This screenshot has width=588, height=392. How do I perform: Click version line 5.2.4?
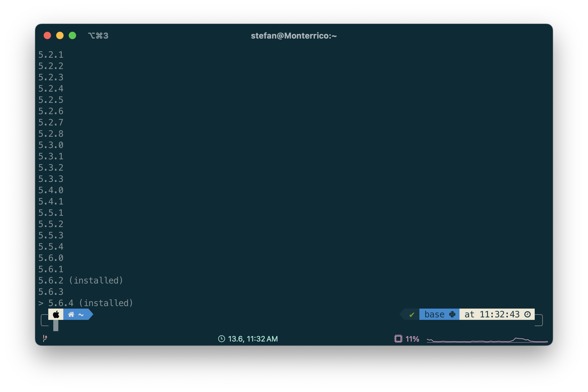(51, 89)
